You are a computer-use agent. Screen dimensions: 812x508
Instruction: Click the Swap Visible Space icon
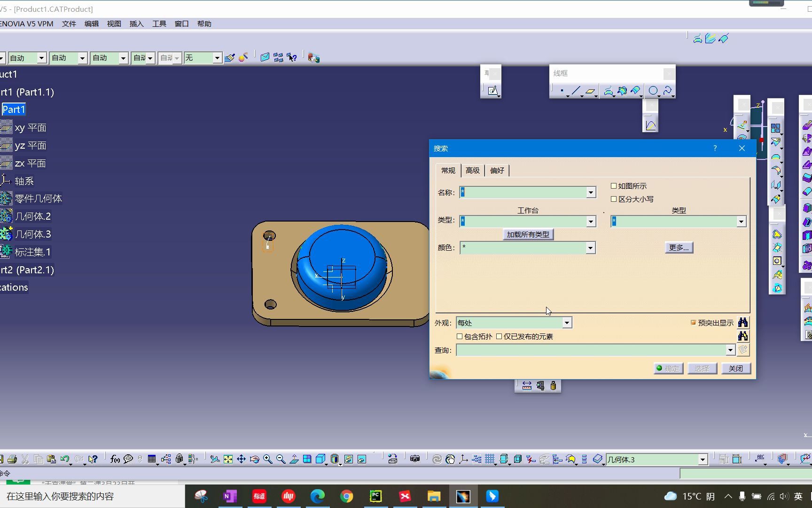point(361,459)
